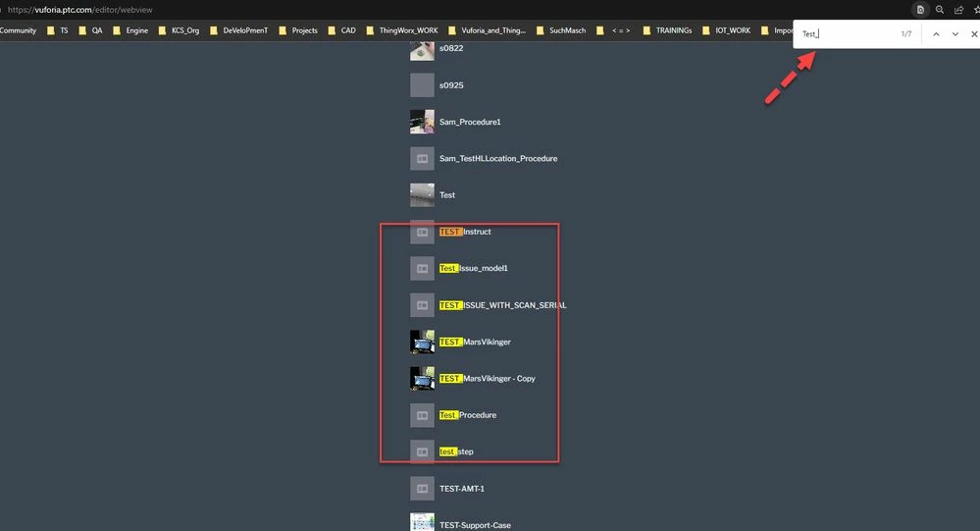Open the TRAININGs bookmarks folder
Viewport: 980px width, 531px height.
click(667, 30)
